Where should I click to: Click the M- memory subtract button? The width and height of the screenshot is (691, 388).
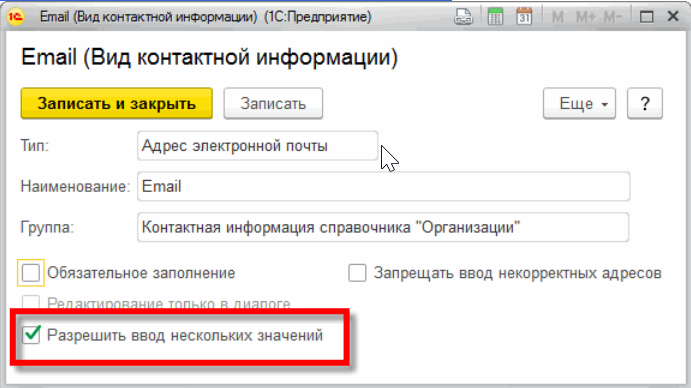tap(613, 17)
